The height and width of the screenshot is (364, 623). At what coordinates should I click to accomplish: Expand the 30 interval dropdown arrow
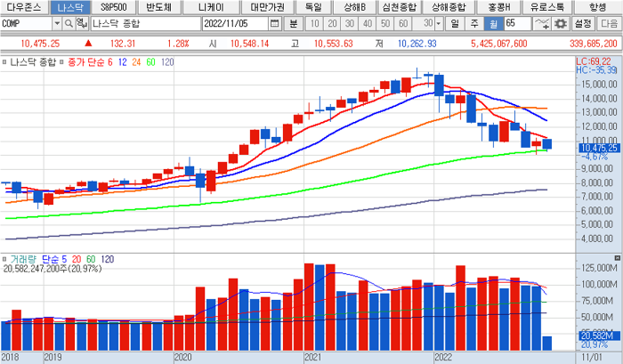click(x=439, y=23)
